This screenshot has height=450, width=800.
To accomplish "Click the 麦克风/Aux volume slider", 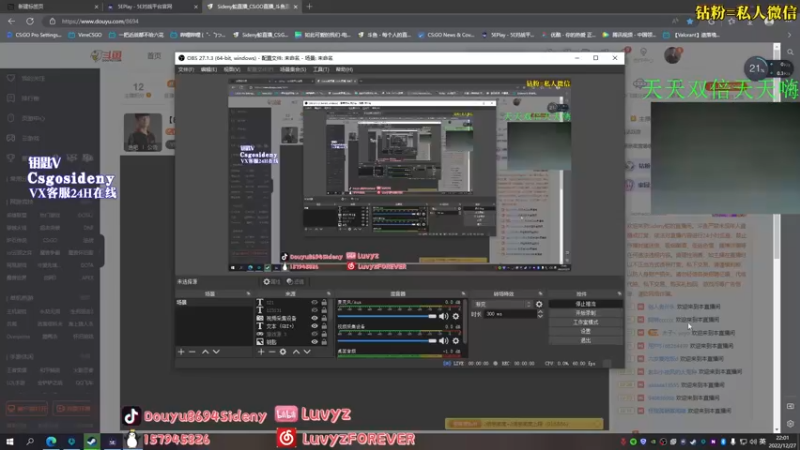I will pyautogui.click(x=387, y=316).
